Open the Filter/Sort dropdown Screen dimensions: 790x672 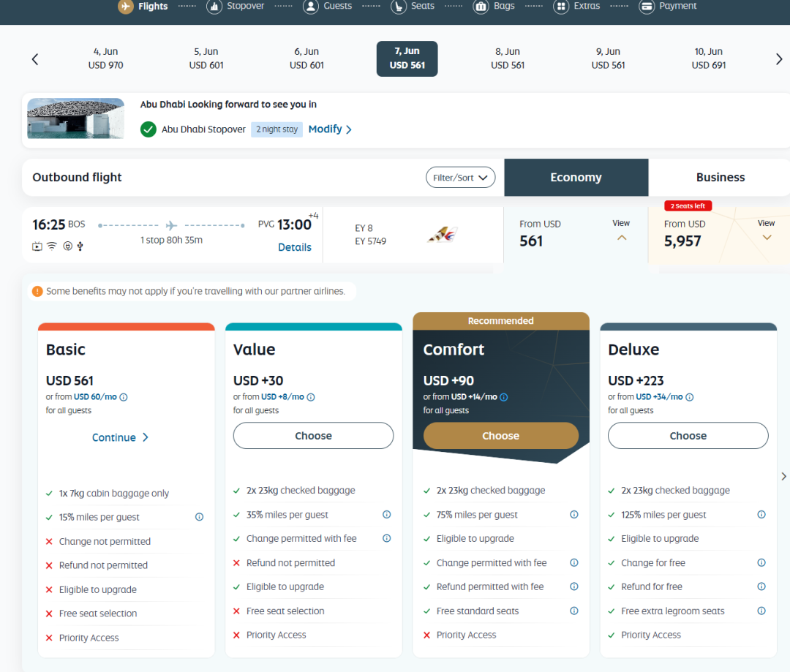[x=460, y=178]
